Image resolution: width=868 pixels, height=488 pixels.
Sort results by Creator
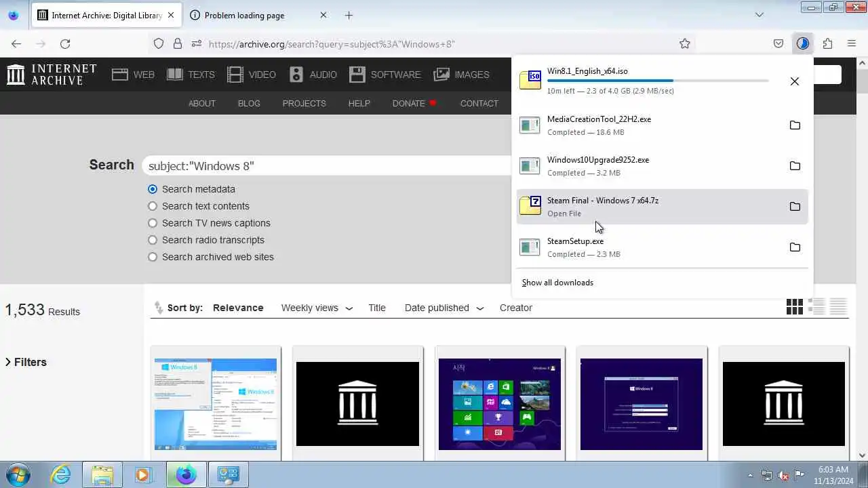(516, 308)
